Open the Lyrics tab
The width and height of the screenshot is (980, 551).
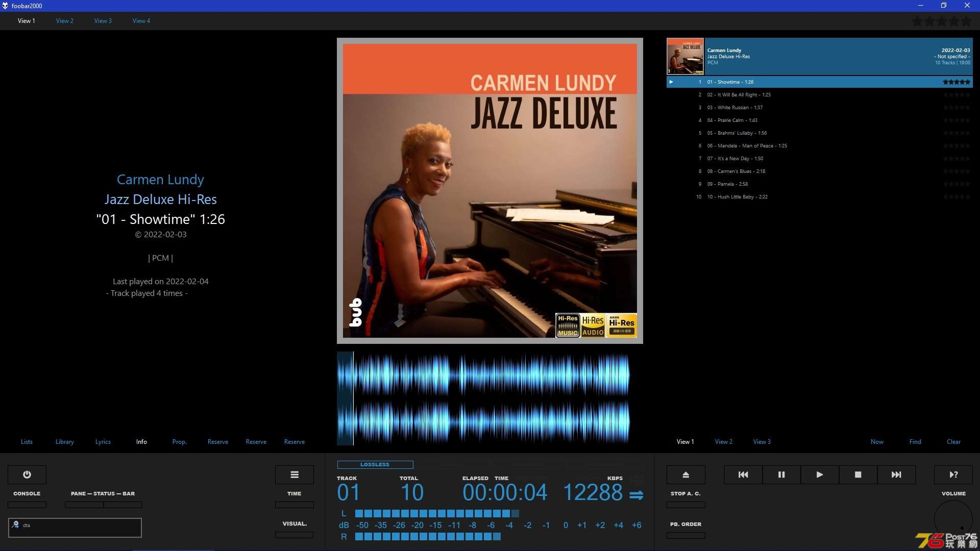103,442
